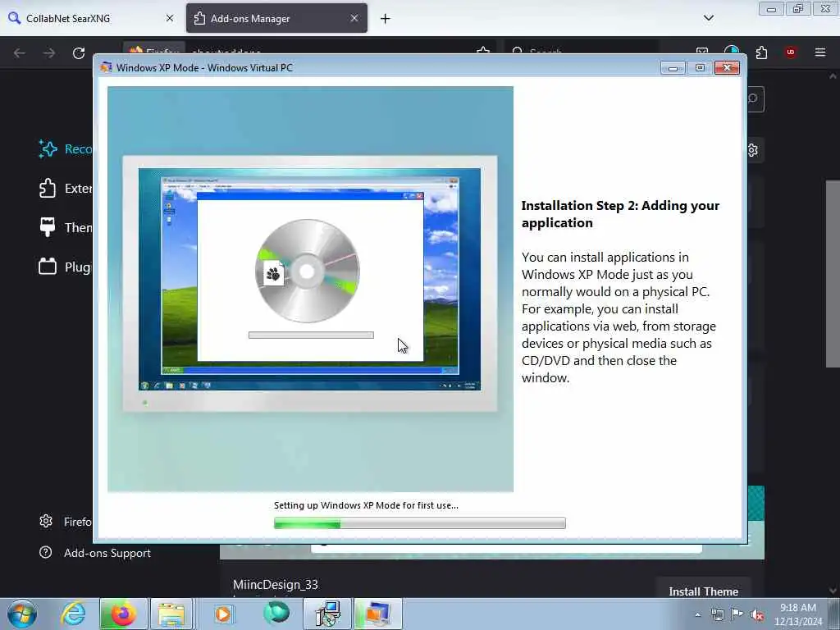This screenshot has height=630, width=840.
Task: Click the Windows XP Mode title bar icon
Action: pyautogui.click(x=106, y=67)
